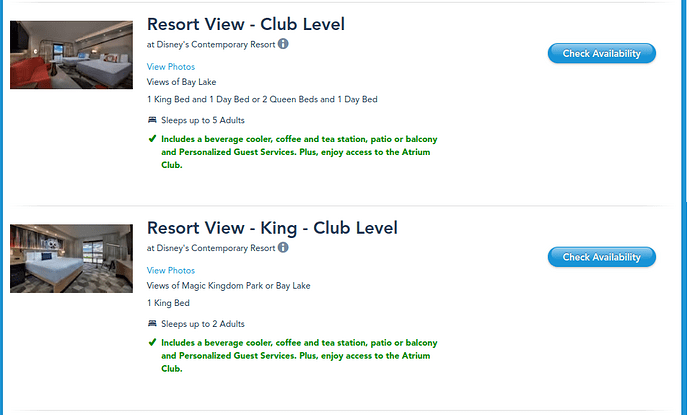Select the Resort View - King - Club Level heading
Screen dimensions: 690x415
click(x=272, y=228)
